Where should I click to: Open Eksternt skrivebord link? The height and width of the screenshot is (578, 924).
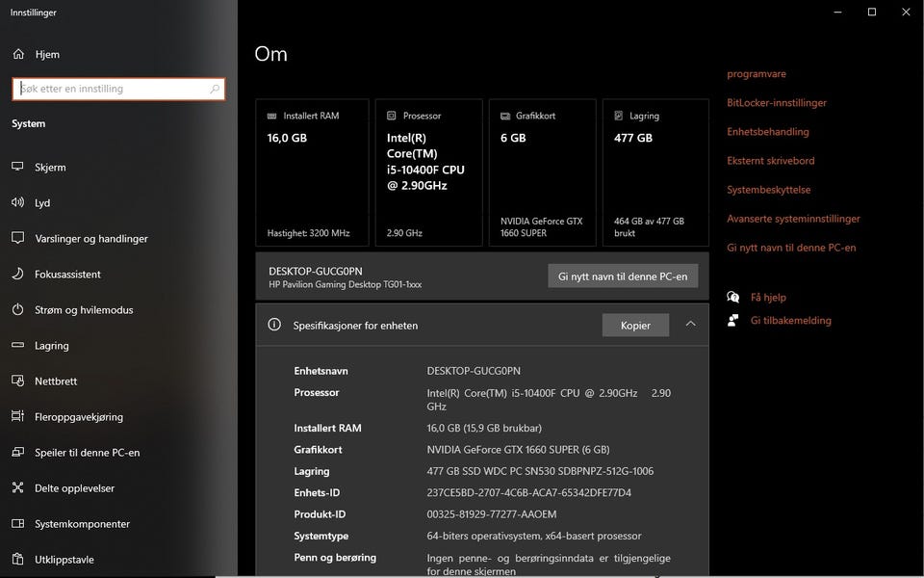(x=770, y=161)
